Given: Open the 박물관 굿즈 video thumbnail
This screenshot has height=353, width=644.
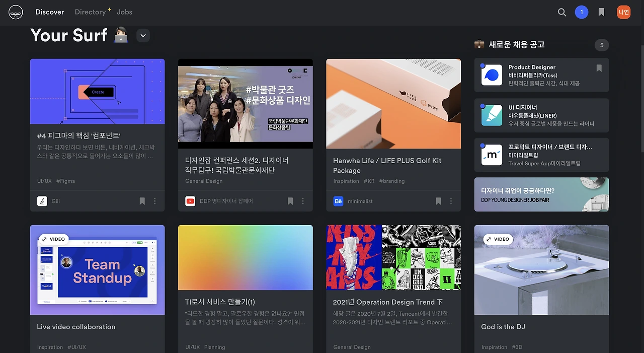Looking at the screenshot, I should pos(246,104).
